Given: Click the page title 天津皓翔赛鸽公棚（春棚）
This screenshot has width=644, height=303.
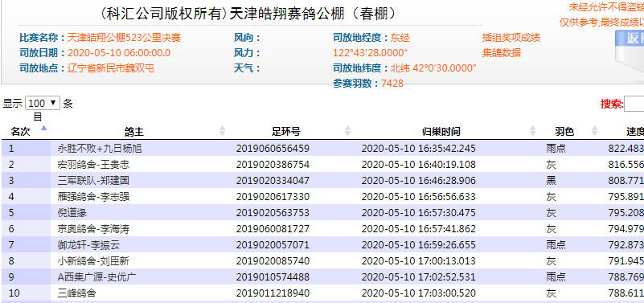Looking at the screenshot, I should click(314, 14).
